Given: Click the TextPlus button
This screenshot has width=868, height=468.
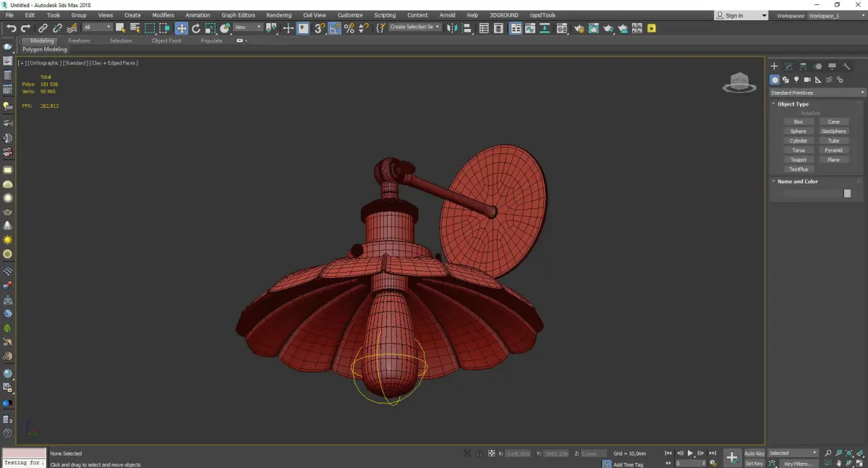Looking at the screenshot, I should coord(799,169).
